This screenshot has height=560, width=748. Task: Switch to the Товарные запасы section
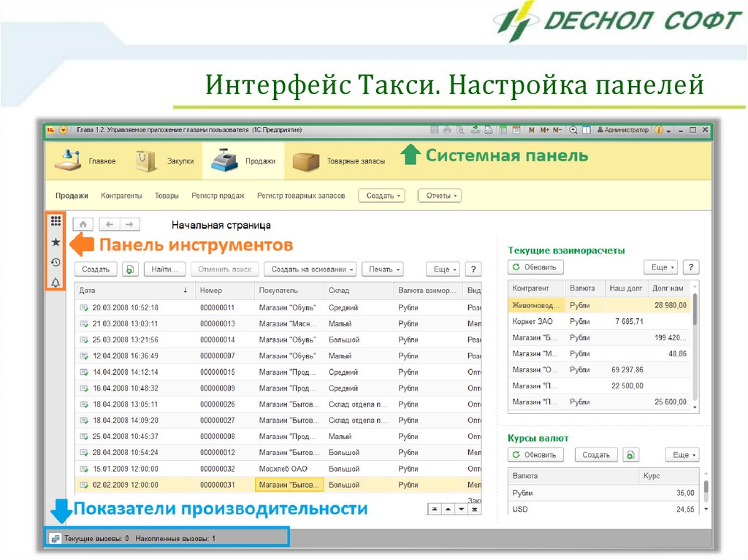point(339,161)
